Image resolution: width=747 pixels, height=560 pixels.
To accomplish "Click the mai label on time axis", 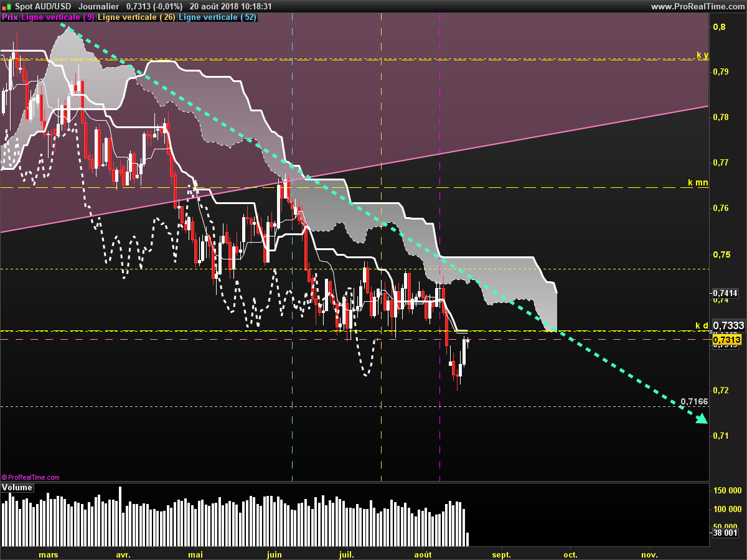I will point(195,554).
